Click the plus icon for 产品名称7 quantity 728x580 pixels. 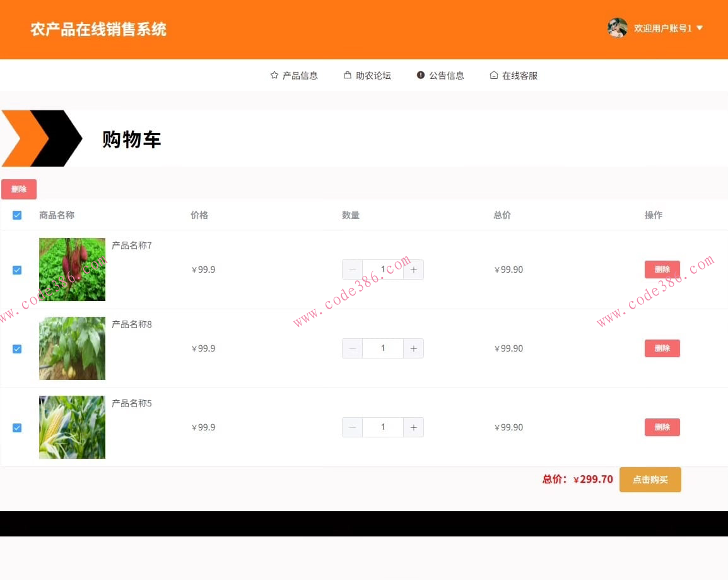[413, 269]
